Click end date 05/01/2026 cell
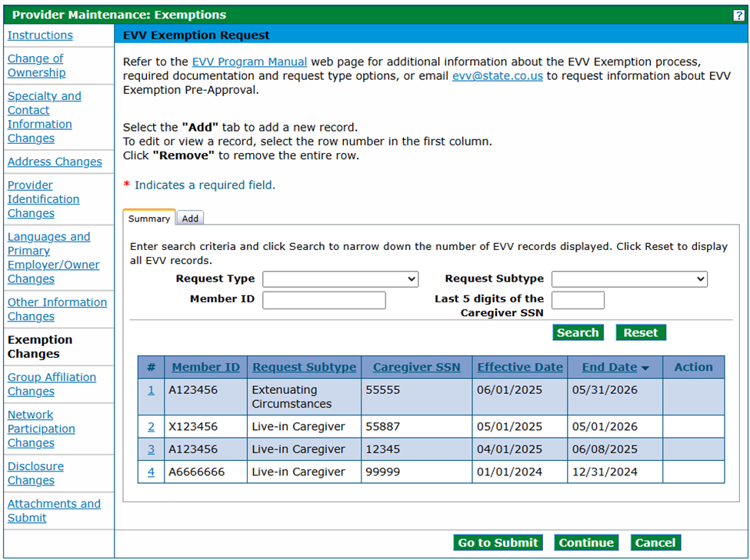Image resolution: width=750 pixels, height=560 pixels. click(615, 427)
